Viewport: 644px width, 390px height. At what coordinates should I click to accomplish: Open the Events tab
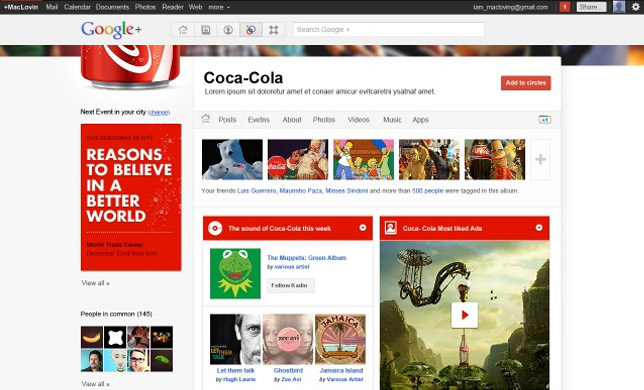[259, 120]
